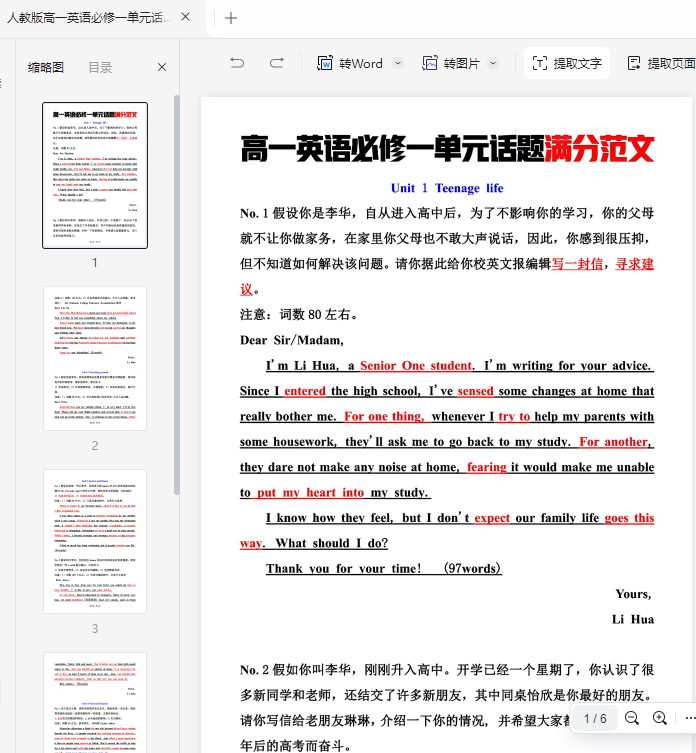This screenshot has width=696, height=753.
Task: Expand the 转Word dropdown arrow
Action: click(398, 63)
